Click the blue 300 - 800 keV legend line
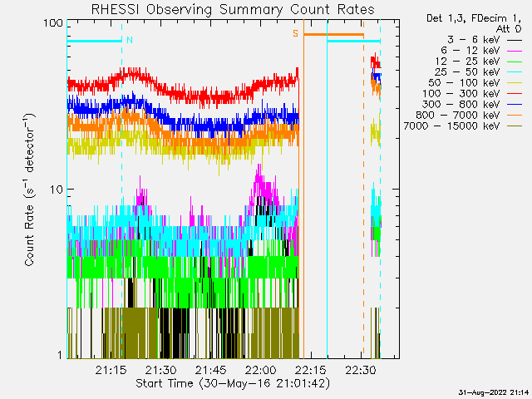This screenshot has width=532, height=399. tap(515, 105)
